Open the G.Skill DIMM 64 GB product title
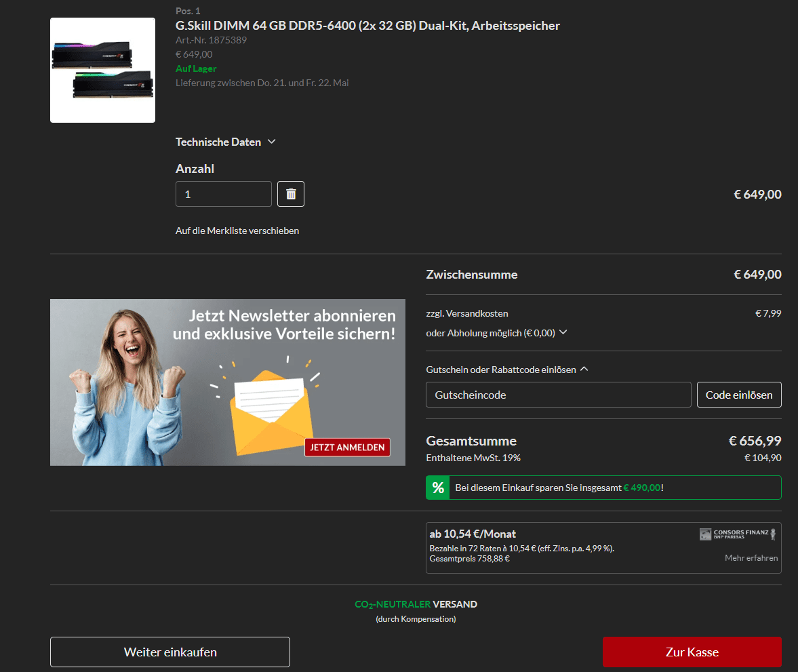This screenshot has width=798, height=672. click(x=367, y=26)
